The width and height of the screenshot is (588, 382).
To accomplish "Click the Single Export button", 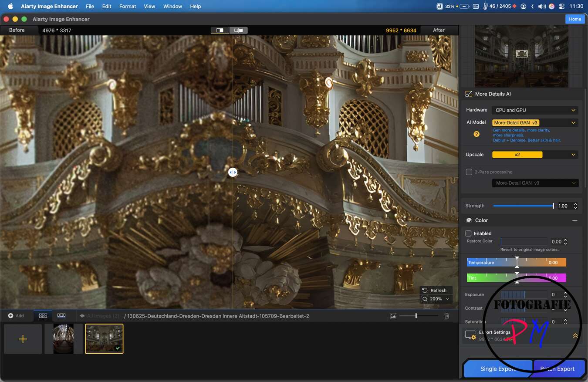I will coord(498,368).
